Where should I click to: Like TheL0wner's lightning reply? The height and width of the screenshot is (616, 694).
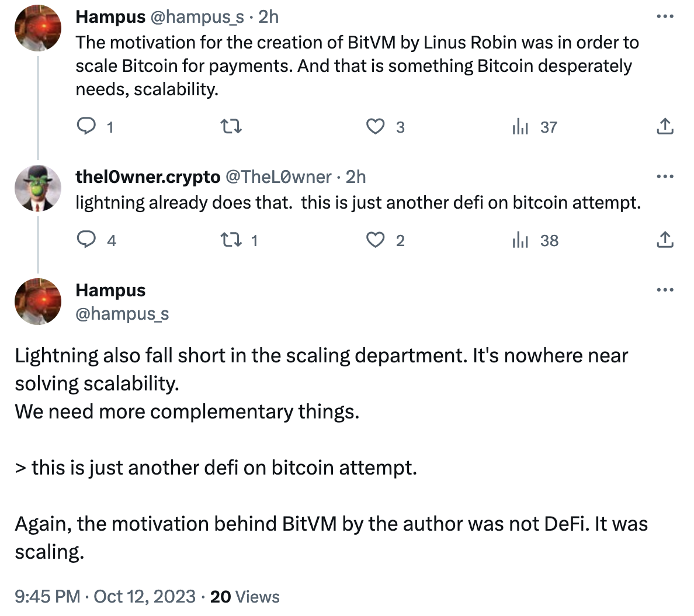point(377,240)
